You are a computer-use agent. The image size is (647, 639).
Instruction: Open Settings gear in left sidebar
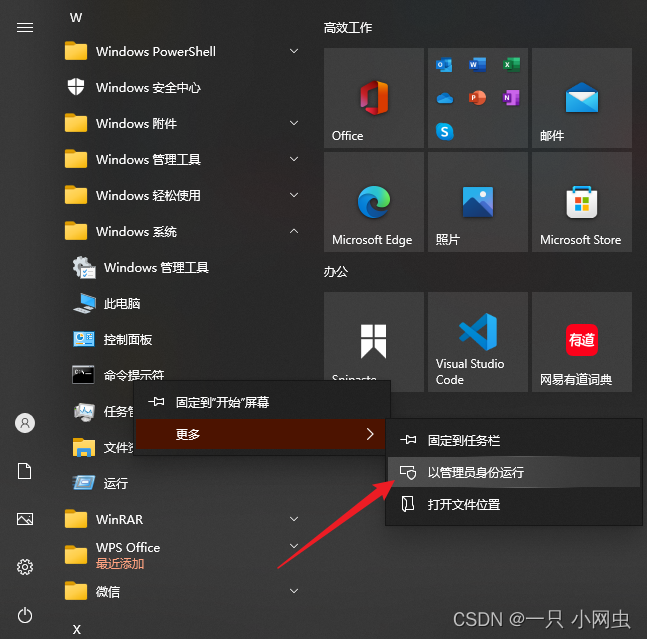tap(25, 567)
